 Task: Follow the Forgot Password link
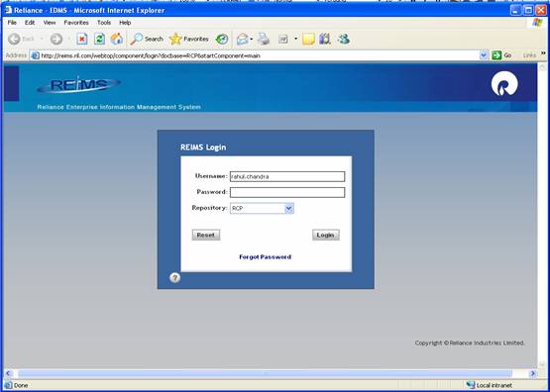pyautogui.click(x=266, y=257)
